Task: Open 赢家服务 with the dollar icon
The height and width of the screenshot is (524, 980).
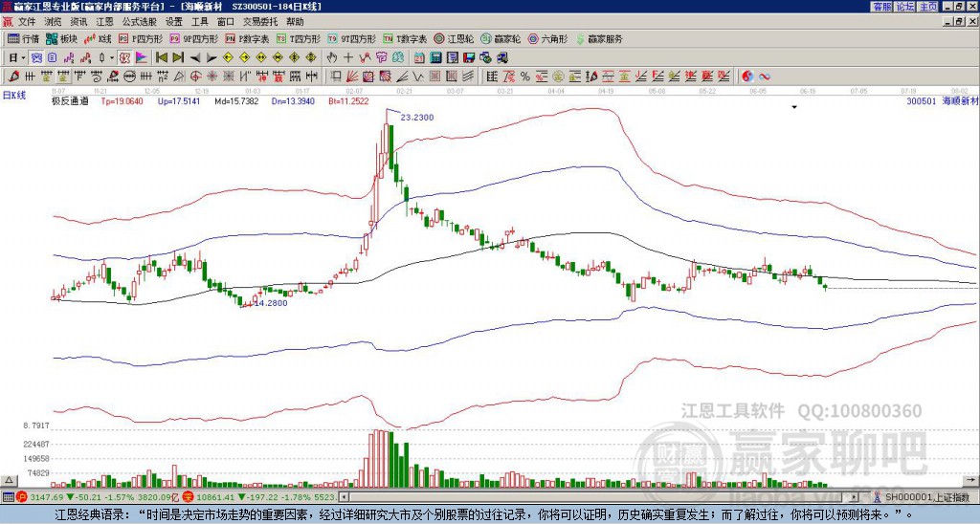Action: coord(599,38)
